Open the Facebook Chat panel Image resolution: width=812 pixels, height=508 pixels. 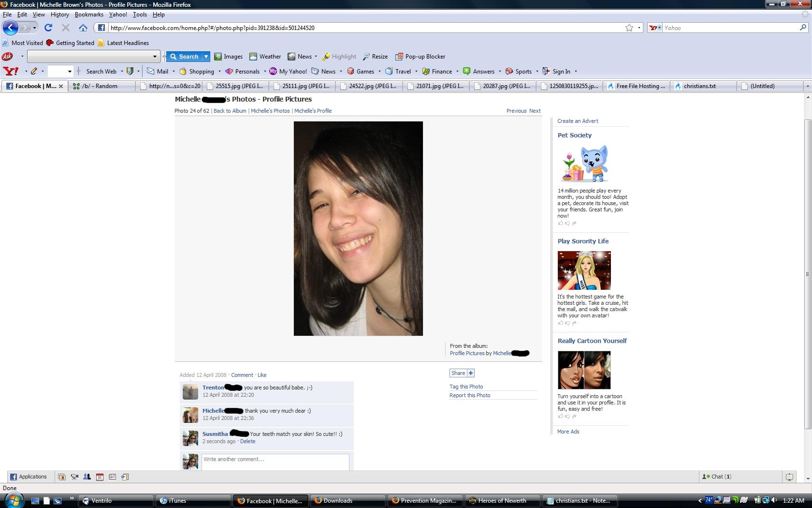click(x=717, y=477)
